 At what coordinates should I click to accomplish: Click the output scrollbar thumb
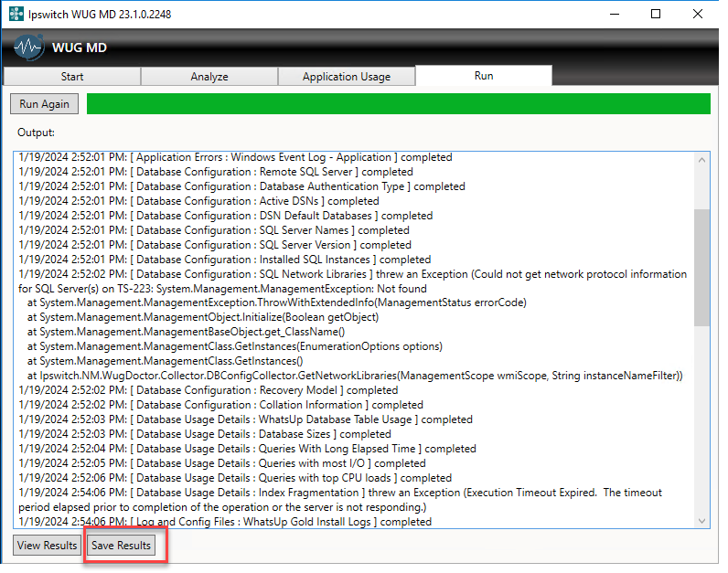pyautogui.click(x=701, y=267)
